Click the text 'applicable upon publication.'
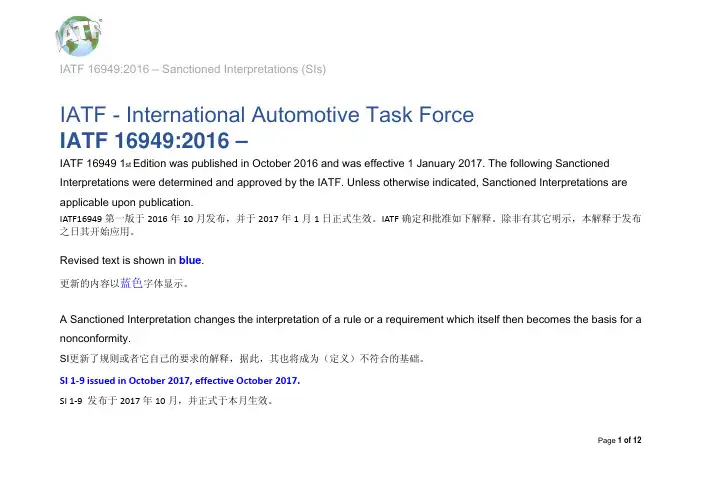This screenshot has width=702, height=496. (x=128, y=203)
